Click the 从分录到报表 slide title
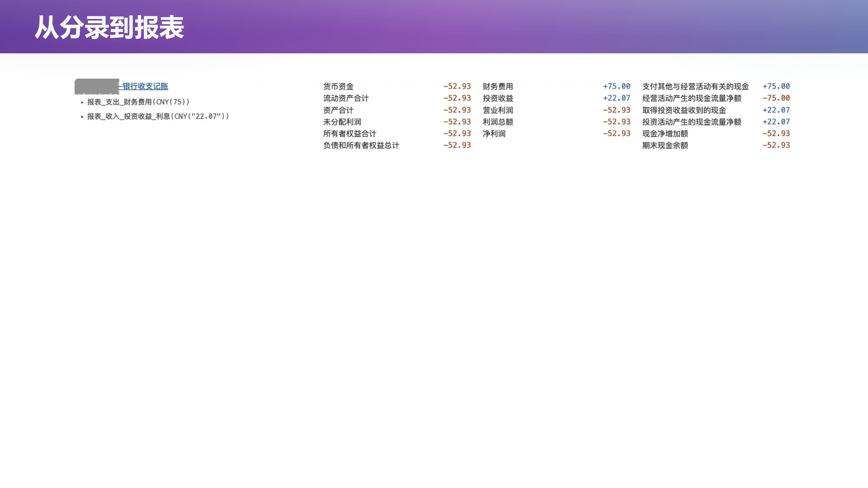Screen dimensions: 868x488 point(109,27)
